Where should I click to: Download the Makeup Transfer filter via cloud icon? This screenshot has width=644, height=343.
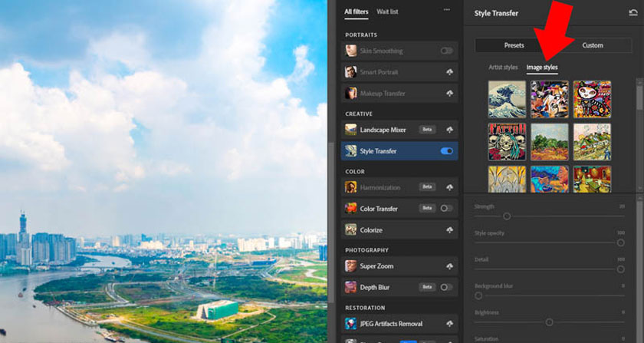click(450, 94)
